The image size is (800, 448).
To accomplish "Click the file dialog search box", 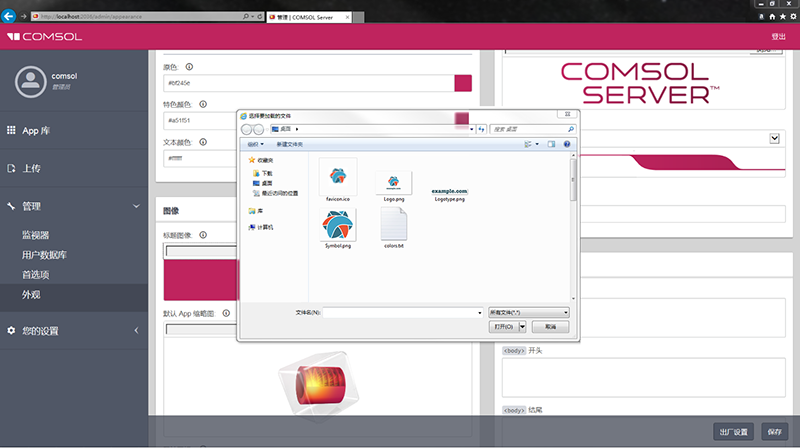I will [533, 129].
